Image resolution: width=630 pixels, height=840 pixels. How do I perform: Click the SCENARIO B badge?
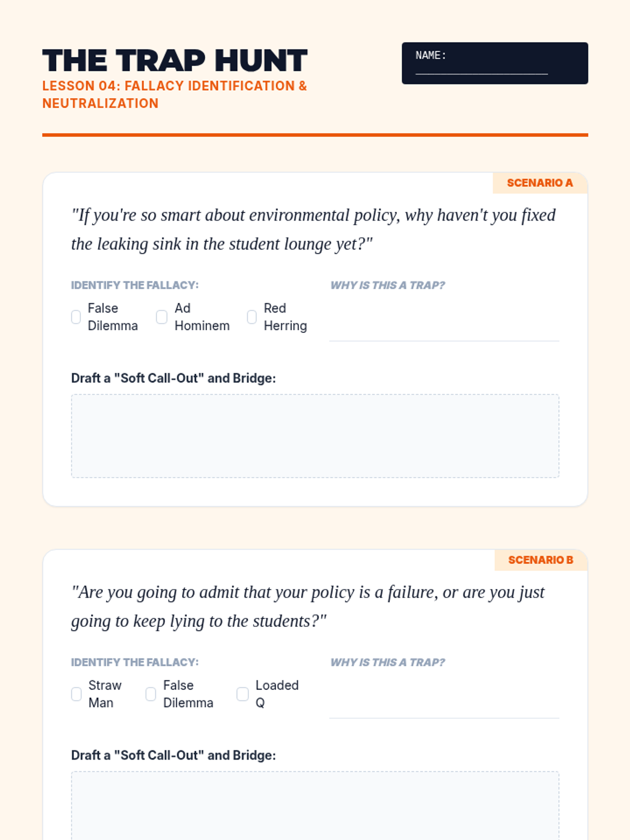(x=540, y=560)
